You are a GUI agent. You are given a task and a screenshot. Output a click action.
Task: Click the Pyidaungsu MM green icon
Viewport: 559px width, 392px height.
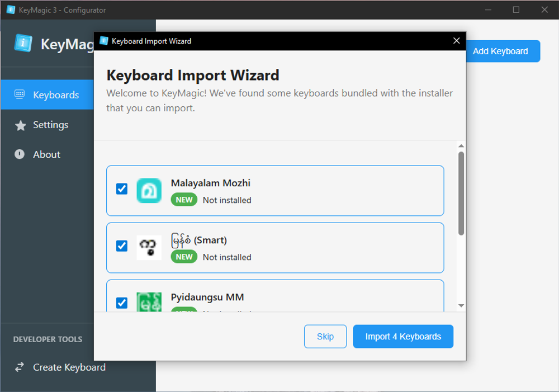click(149, 302)
